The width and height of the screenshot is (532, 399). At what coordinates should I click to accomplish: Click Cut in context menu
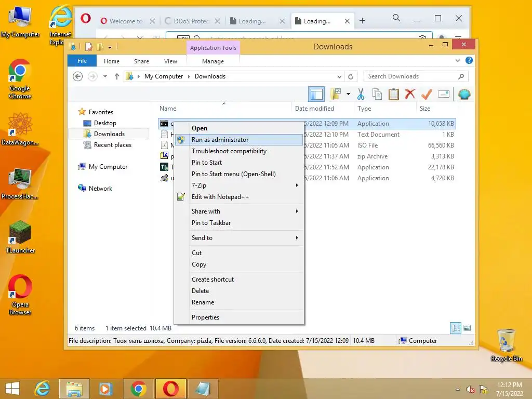pos(239,253)
